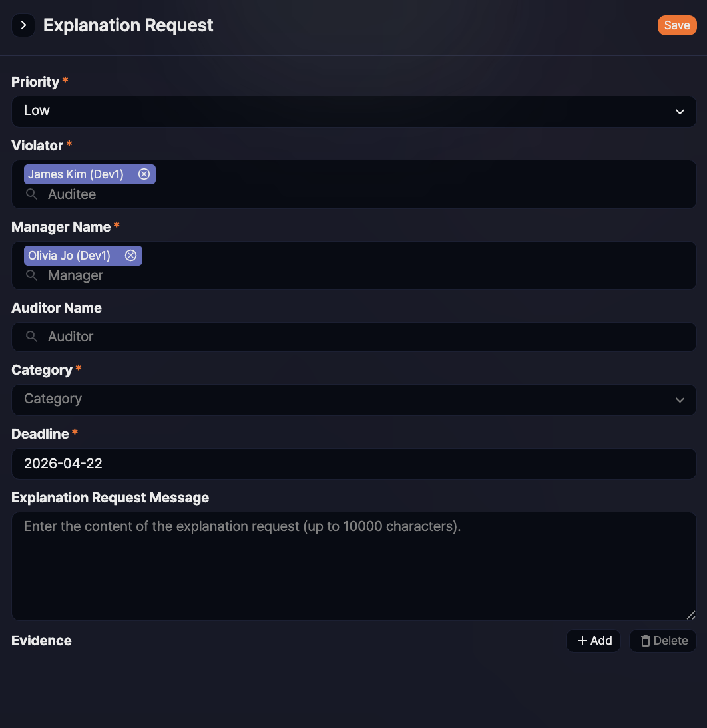The width and height of the screenshot is (707, 728).
Task: Click the Manager search magnifier icon
Action: coord(31,275)
